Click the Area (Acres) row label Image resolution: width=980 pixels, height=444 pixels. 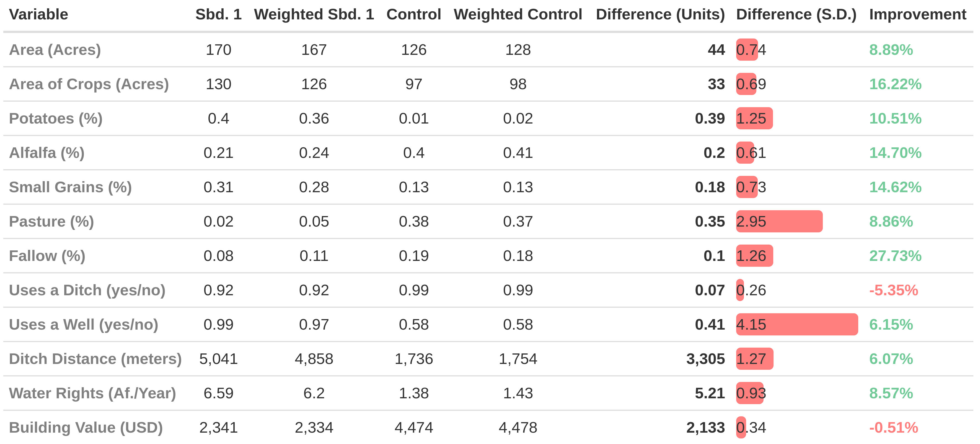pyautogui.click(x=55, y=50)
